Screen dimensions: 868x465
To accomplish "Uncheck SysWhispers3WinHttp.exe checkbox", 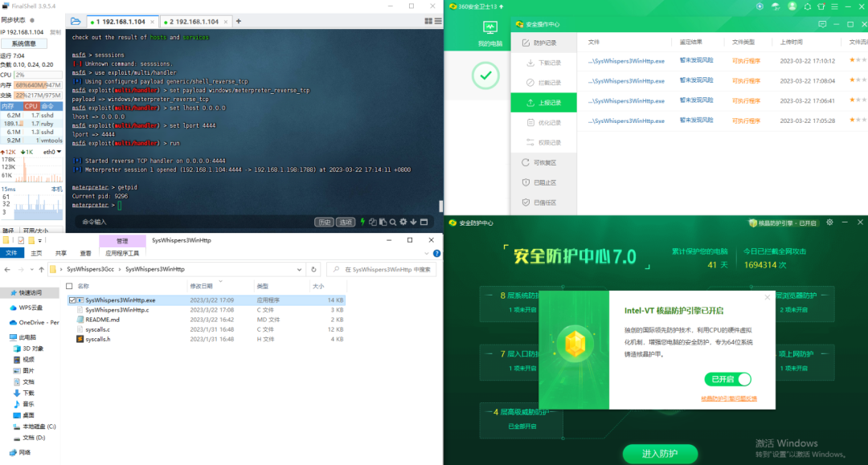I will coord(72,300).
